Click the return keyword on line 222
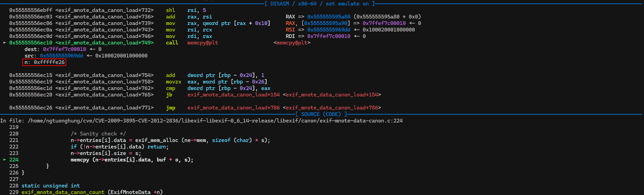 156,147
